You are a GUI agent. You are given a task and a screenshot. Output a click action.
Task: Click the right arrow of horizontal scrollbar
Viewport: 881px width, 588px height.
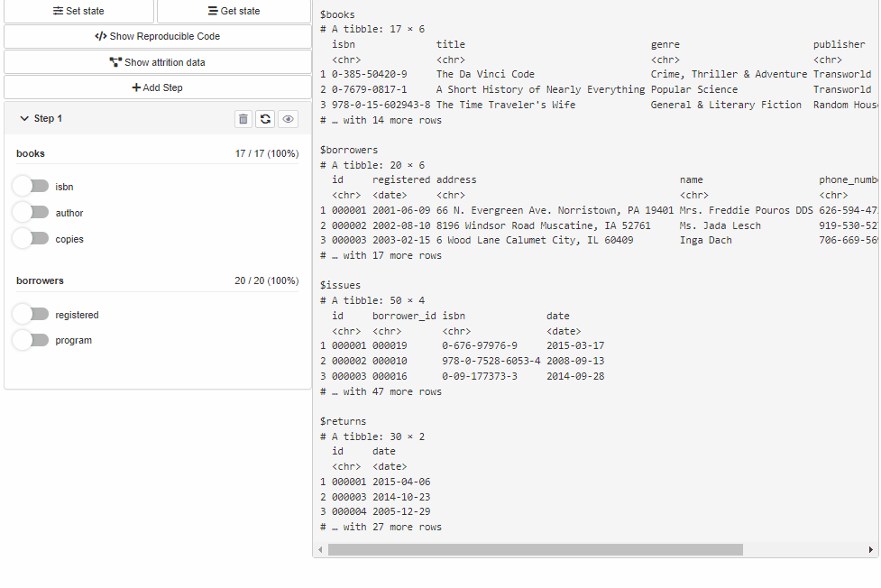pos(871,549)
